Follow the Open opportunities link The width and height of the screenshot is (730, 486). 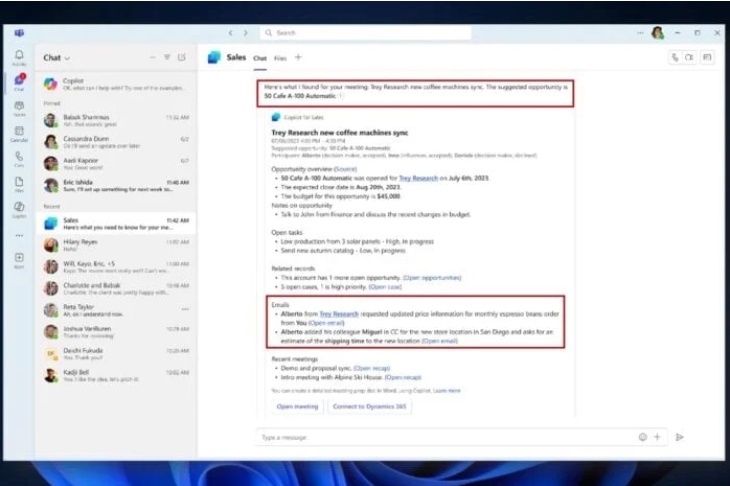tap(432, 277)
